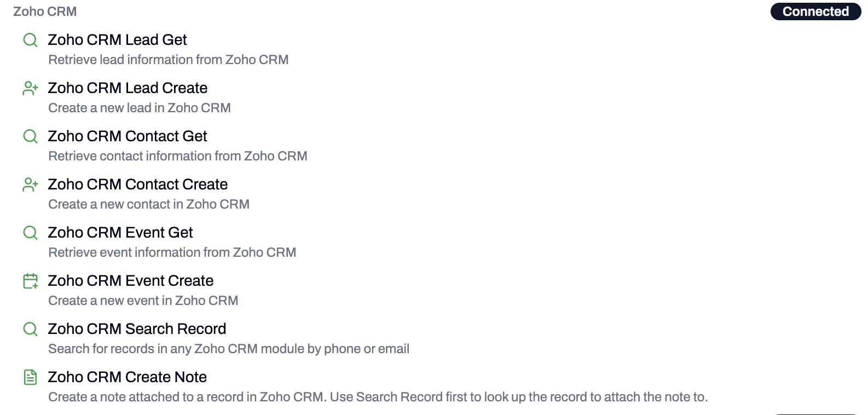Click the Lead Get description text

click(x=169, y=60)
